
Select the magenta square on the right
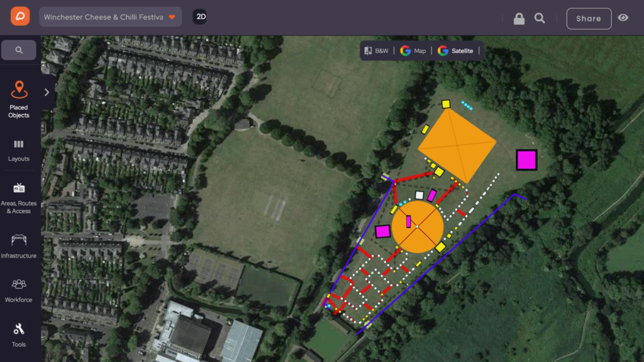tap(526, 160)
